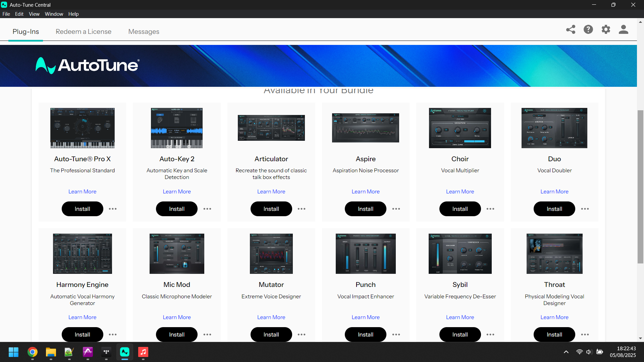The height and width of the screenshot is (362, 644).
Task: Open the View menu
Action: [x=34, y=14]
